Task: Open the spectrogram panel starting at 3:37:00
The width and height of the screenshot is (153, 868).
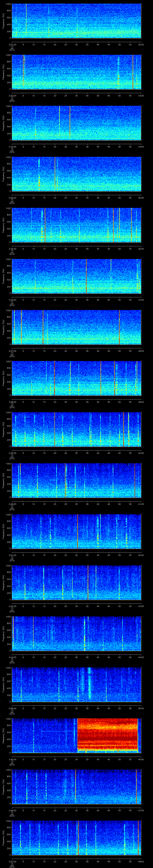Action: (x=76, y=327)
